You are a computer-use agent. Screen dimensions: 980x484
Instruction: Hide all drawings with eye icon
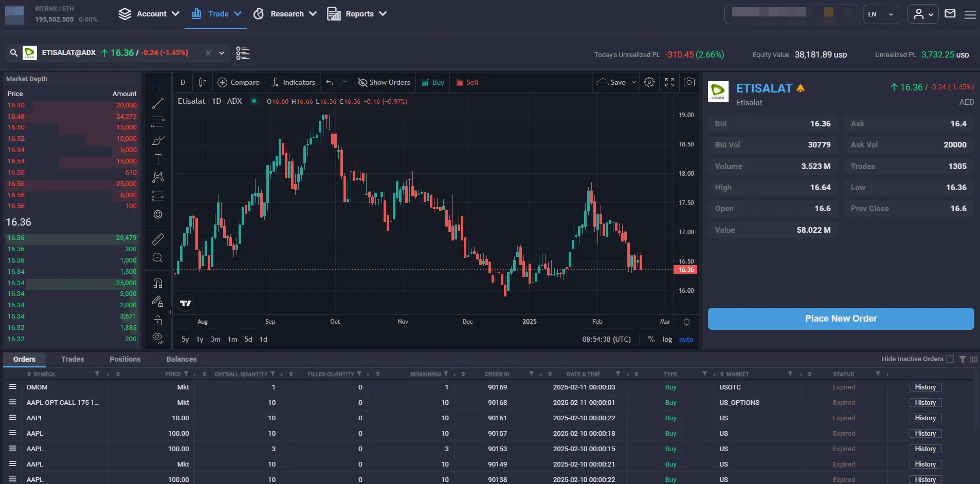pos(158,338)
